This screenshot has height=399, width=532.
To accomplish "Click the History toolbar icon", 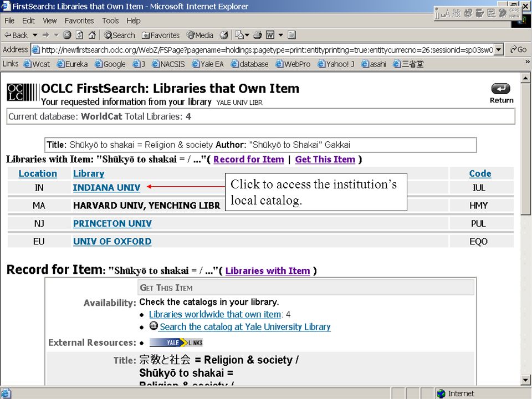I will pos(224,35).
